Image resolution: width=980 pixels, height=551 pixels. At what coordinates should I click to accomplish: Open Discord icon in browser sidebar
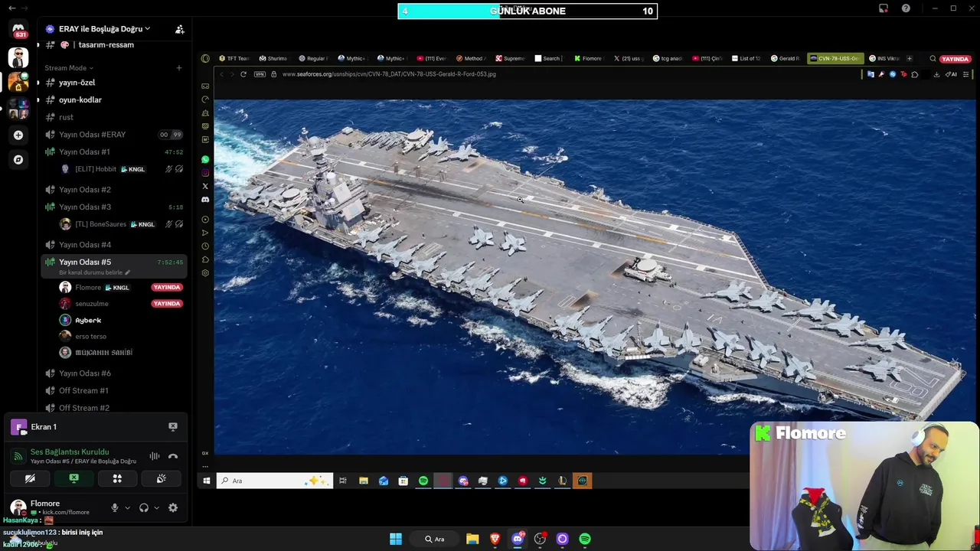click(205, 200)
